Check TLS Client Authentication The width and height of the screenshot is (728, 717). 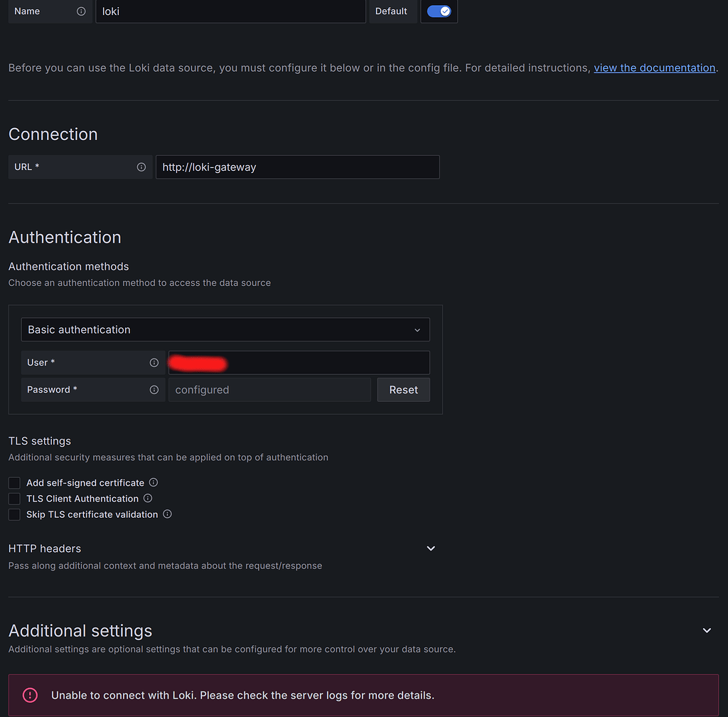14,498
